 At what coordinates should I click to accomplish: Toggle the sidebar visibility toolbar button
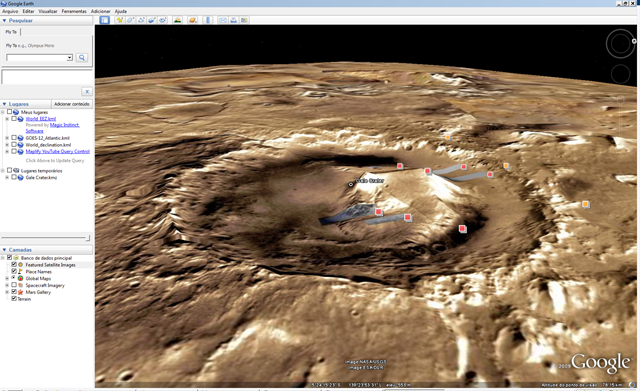(x=104, y=20)
